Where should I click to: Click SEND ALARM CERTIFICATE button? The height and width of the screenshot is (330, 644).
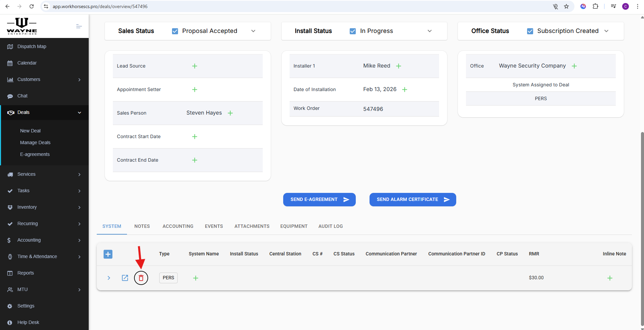tap(413, 200)
